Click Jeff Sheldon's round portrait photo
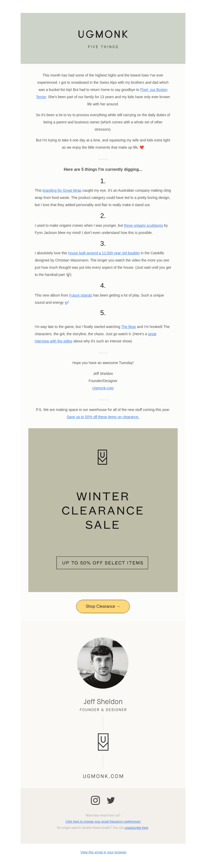The image size is (206, 868). click(103, 662)
